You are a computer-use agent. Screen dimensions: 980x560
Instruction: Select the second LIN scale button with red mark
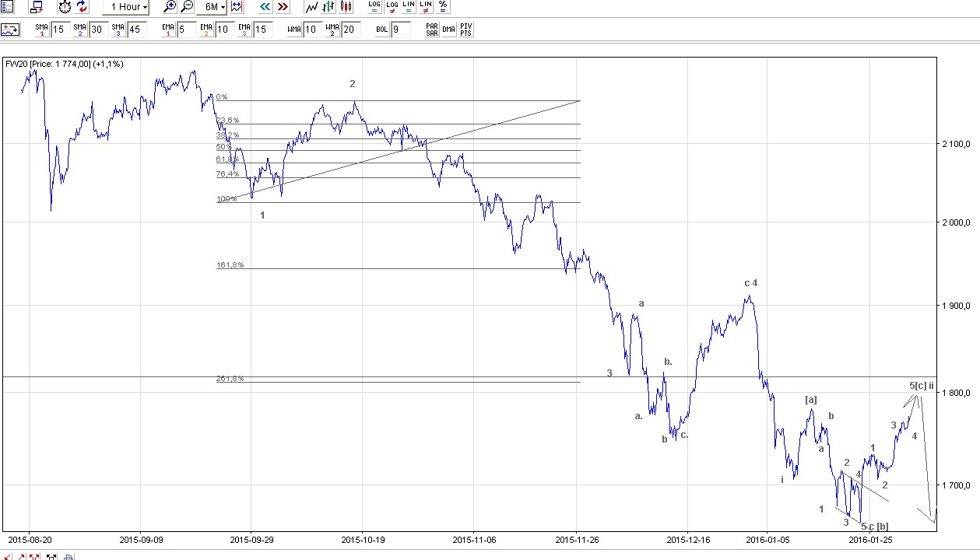426,7
